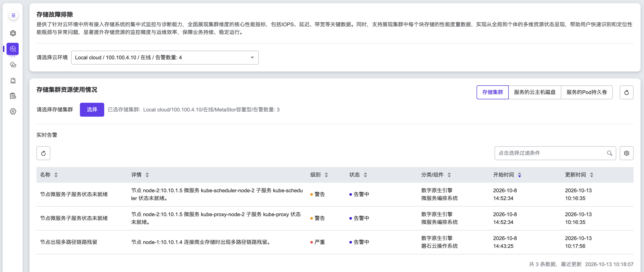The height and width of the screenshot is (272, 644).
Task: Switch to 服务的Pod持久卷 tab
Action: (x=586, y=92)
